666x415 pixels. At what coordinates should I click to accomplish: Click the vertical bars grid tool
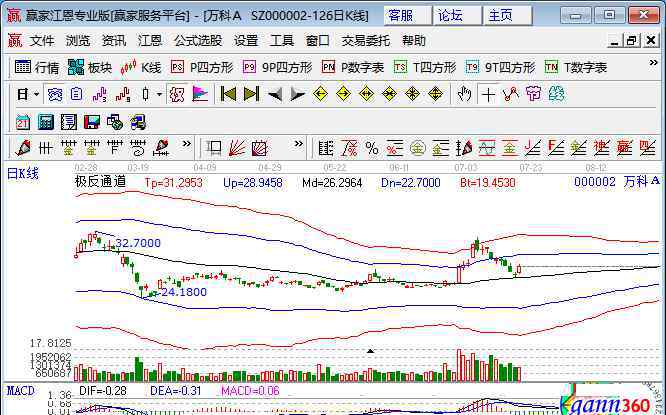pos(45,148)
